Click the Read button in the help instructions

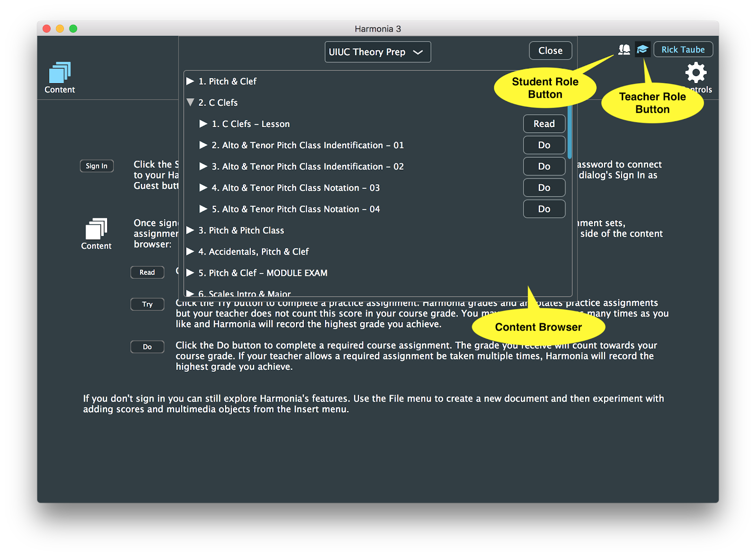click(147, 272)
